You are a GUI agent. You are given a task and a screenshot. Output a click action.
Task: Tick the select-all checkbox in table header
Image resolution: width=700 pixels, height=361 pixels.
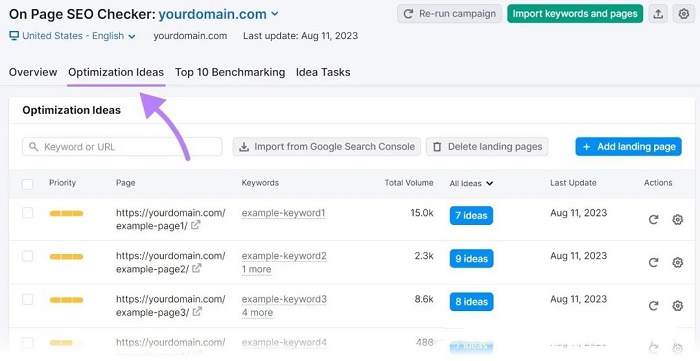tap(28, 184)
